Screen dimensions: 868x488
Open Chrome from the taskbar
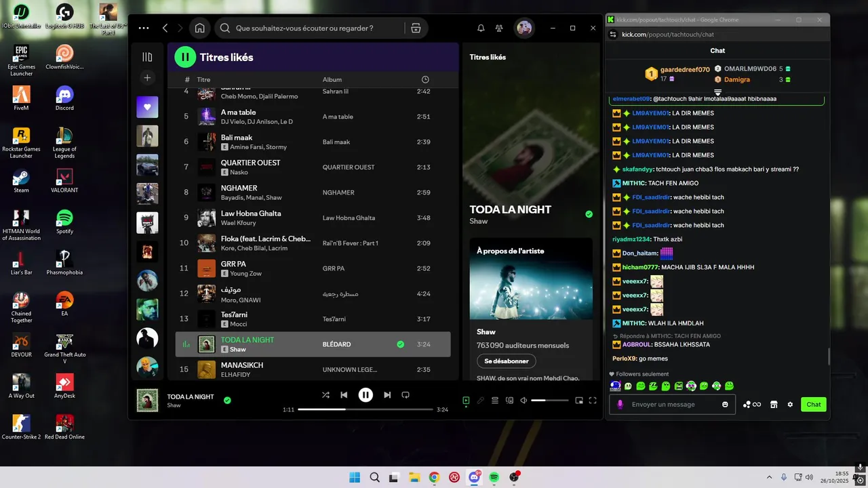tap(434, 477)
